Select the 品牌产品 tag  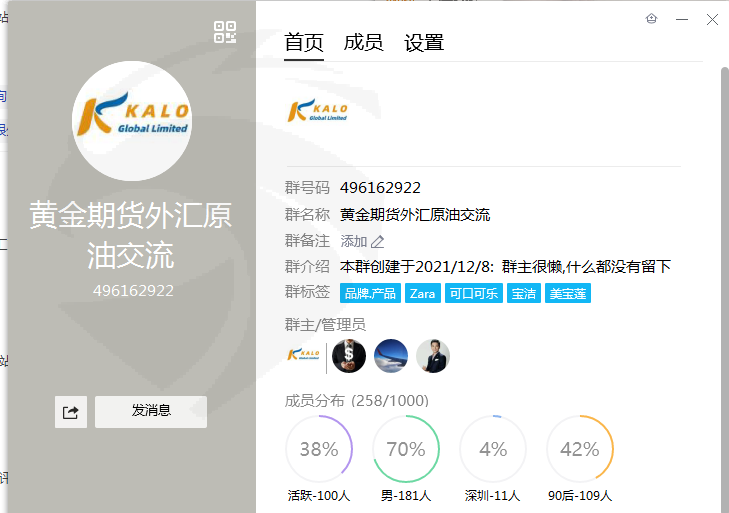[370, 293]
